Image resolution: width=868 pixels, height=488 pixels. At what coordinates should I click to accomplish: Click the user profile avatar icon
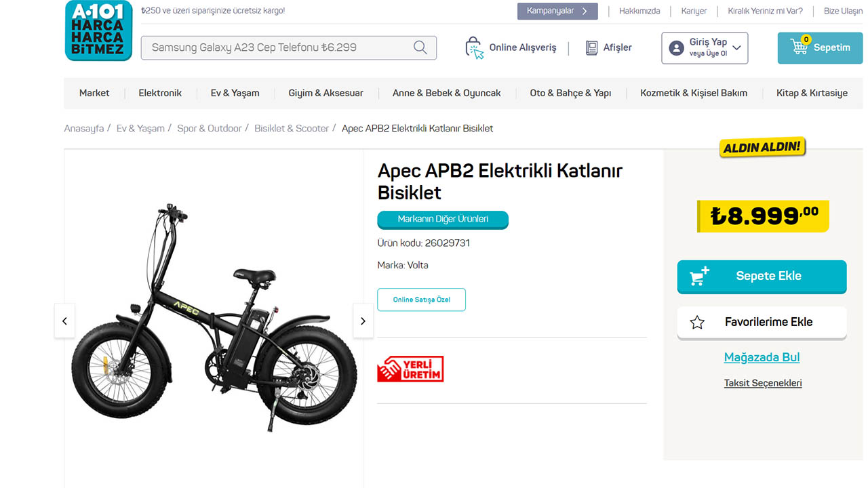676,48
